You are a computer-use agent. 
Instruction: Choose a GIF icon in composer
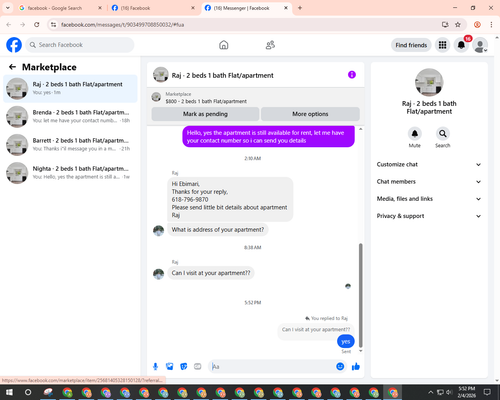[x=198, y=367]
